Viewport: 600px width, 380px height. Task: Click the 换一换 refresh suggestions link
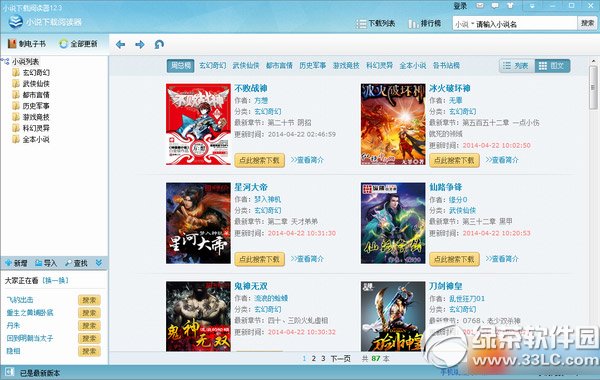[x=55, y=281]
